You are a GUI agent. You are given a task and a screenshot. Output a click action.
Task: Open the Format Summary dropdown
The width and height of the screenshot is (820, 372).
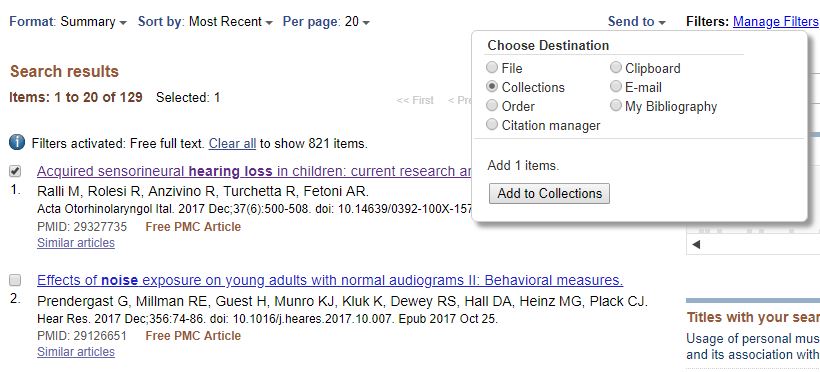(x=68, y=21)
